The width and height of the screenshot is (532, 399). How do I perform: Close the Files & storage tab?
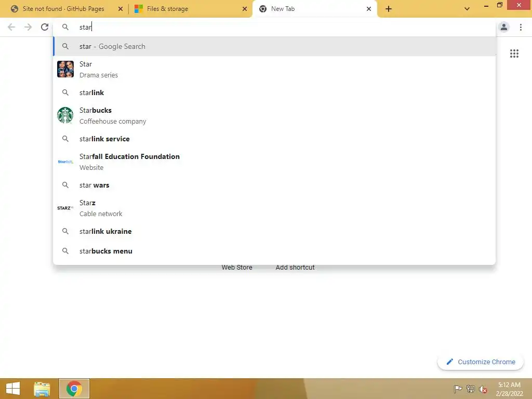245,9
